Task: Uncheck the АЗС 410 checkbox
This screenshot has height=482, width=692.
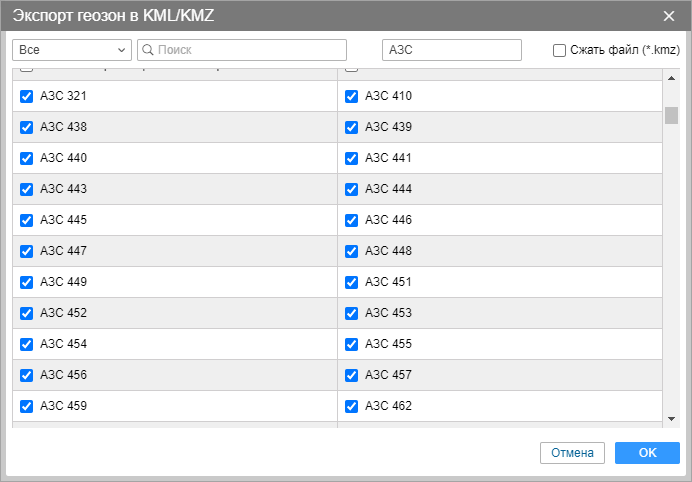Action: pos(352,97)
